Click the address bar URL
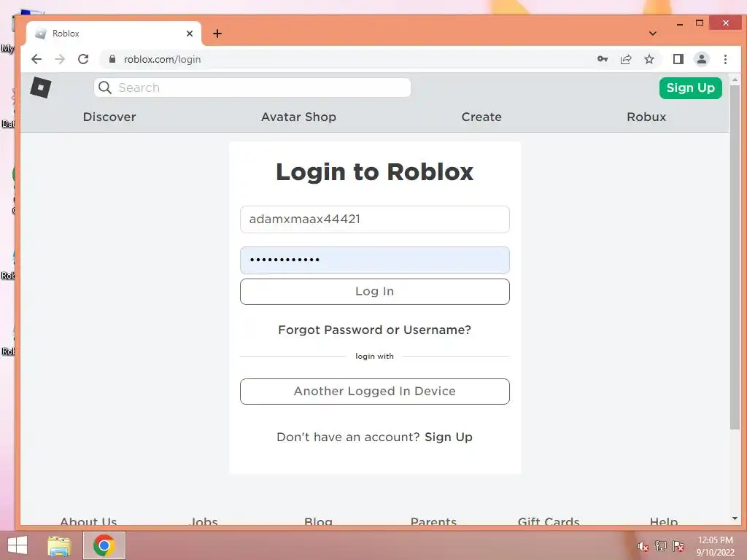The width and height of the screenshot is (747, 560). [163, 60]
